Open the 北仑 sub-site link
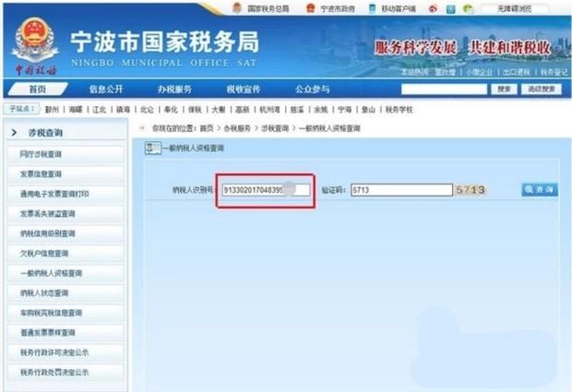 (x=147, y=110)
